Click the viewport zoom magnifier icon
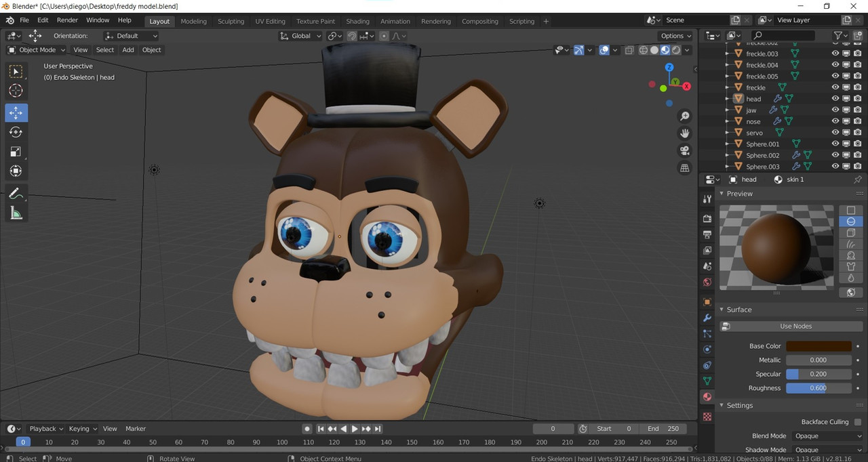Image resolution: width=868 pixels, height=462 pixels. [685, 117]
